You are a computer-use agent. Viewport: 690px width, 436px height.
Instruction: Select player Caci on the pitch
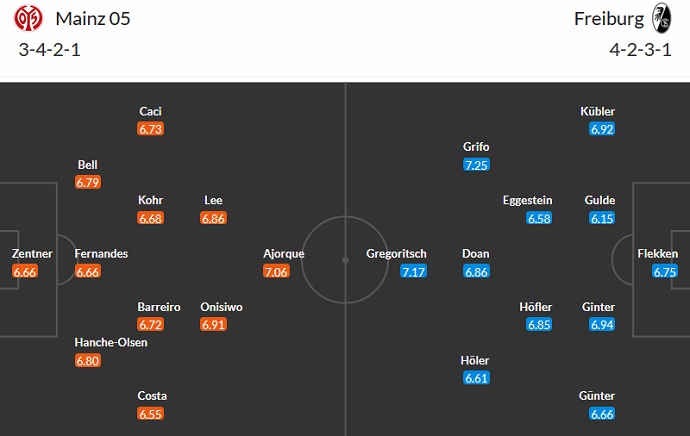(x=151, y=111)
